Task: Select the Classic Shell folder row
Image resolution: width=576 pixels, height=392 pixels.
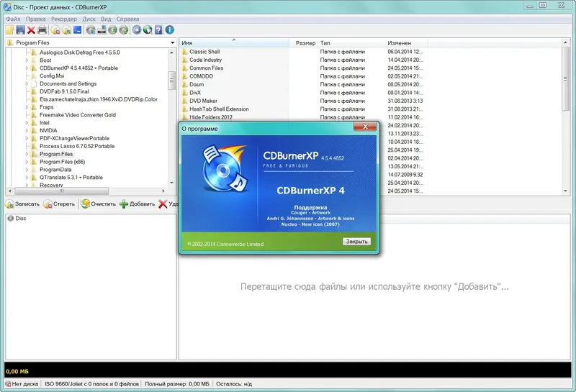Action: (x=204, y=52)
